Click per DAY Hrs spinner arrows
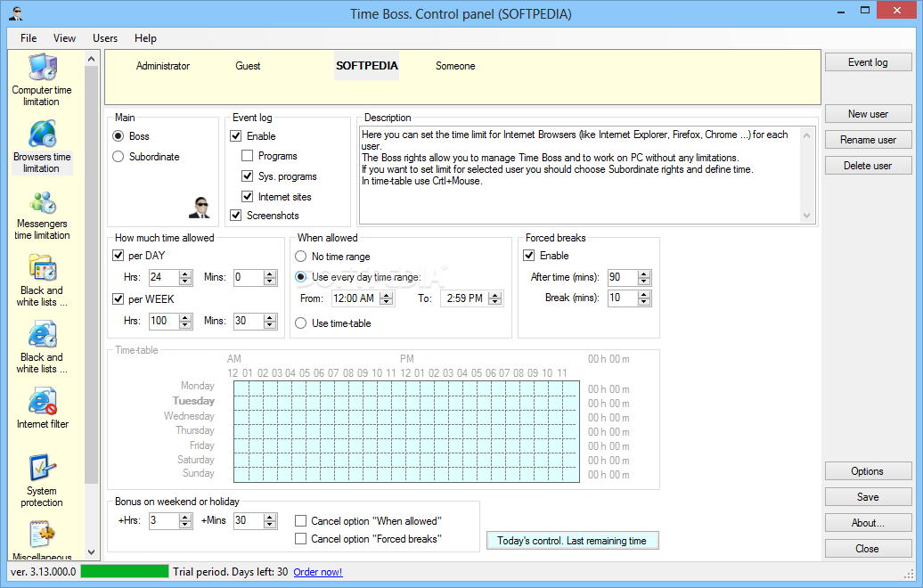Image resolution: width=923 pixels, height=588 pixels. point(185,277)
